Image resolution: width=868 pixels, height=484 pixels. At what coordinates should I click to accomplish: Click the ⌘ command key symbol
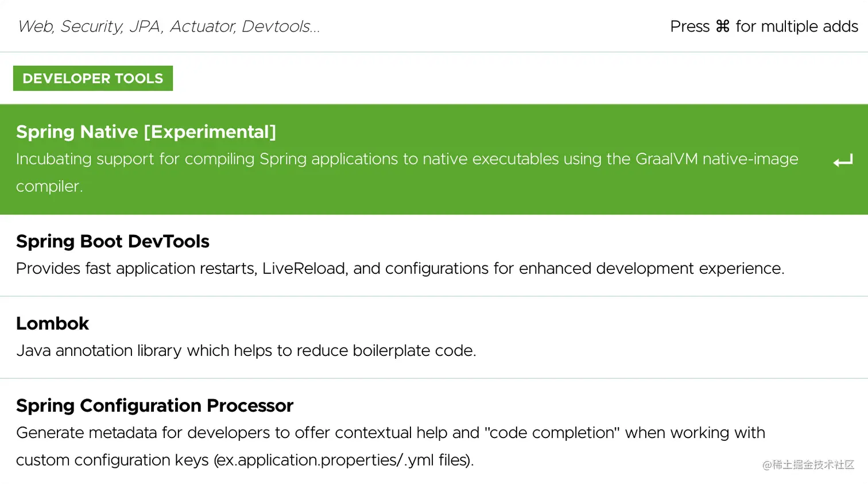pos(722,26)
